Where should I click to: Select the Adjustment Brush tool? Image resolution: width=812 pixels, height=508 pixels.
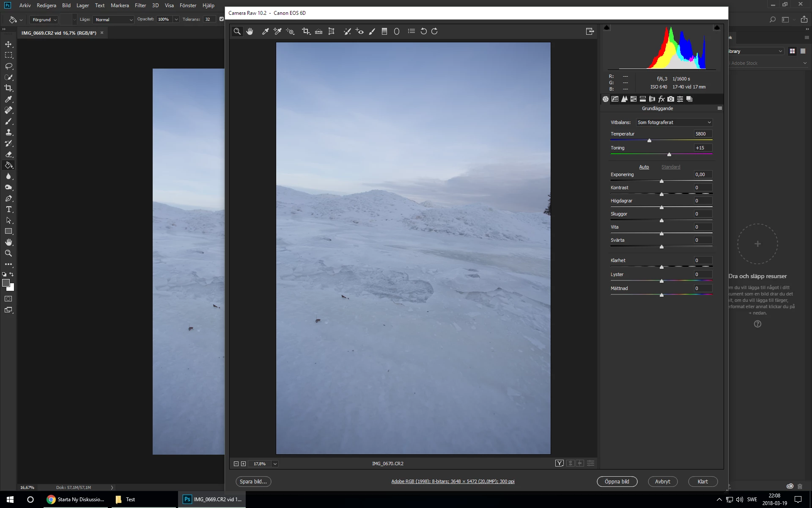click(372, 31)
